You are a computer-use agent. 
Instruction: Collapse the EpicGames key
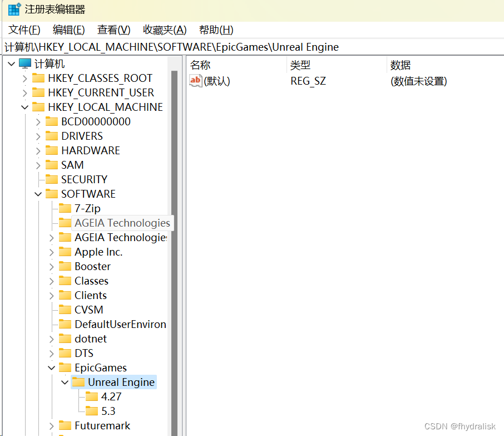51,368
